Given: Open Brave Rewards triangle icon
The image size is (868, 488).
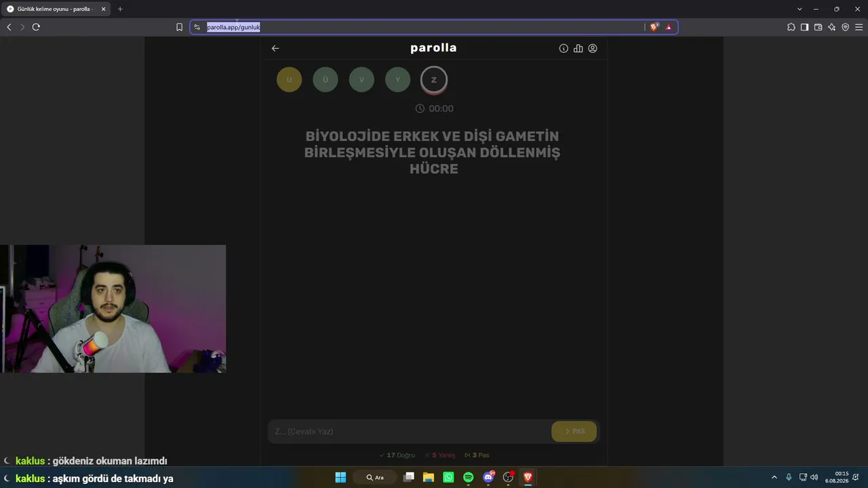Looking at the screenshot, I should pos(669,27).
